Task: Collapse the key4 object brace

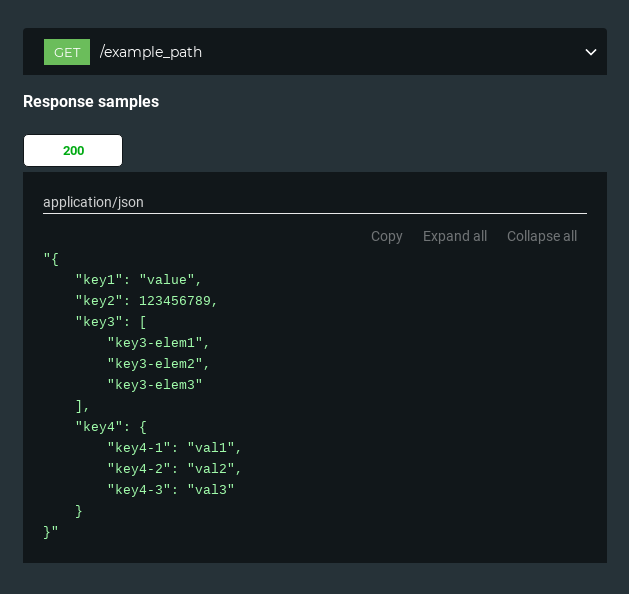Action: (143, 427)
